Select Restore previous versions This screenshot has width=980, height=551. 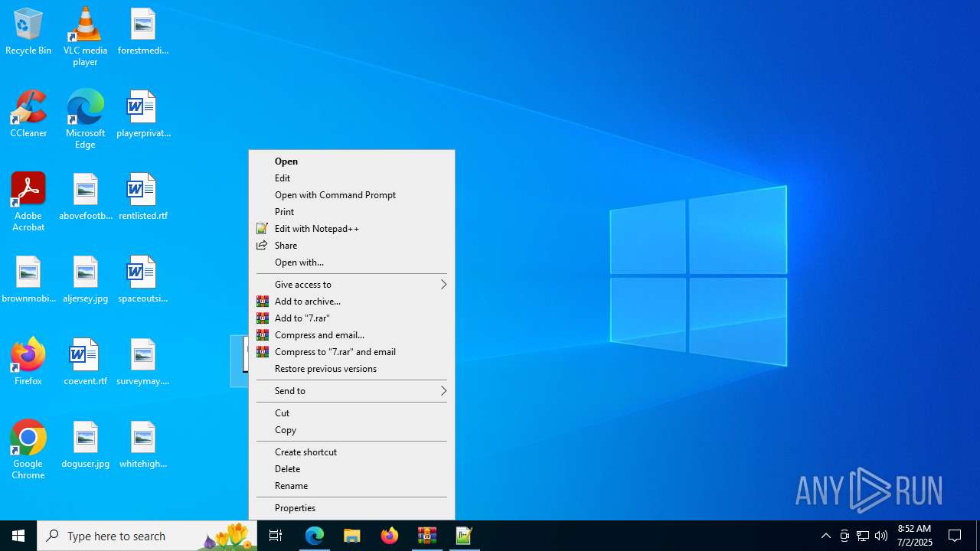point(351,369)
